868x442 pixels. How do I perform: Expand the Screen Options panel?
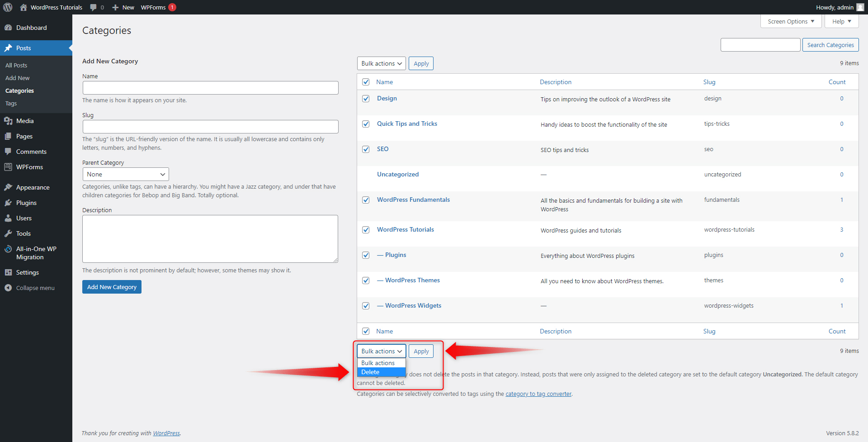pyautogui.click(x=791, y=21)
